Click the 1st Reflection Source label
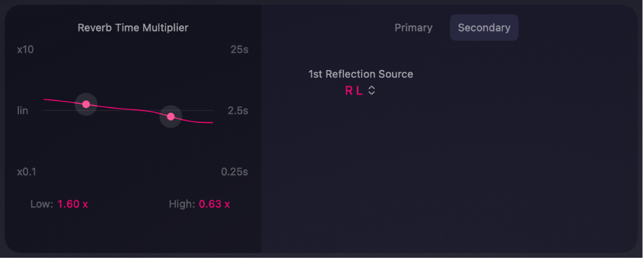Screen dimensions: 644x259 (361, 74)
